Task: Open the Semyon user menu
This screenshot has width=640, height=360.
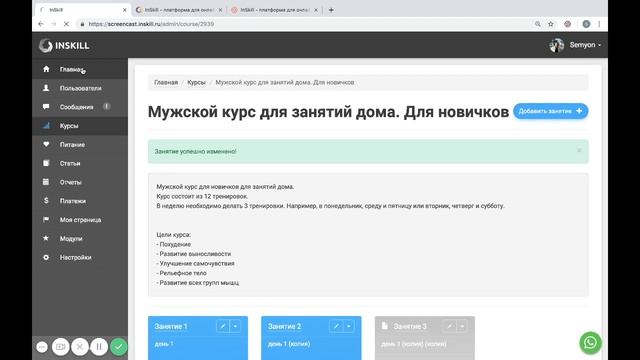Action: [585, 45]
